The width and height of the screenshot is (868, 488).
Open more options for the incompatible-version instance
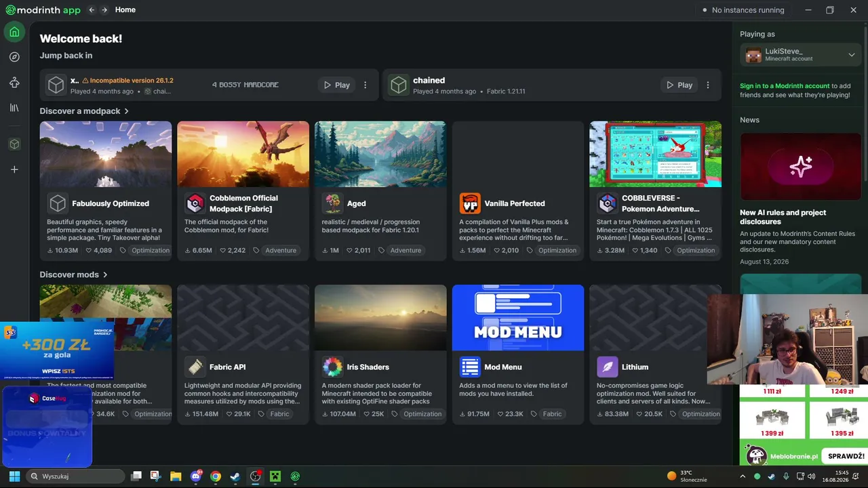(366, 85)
